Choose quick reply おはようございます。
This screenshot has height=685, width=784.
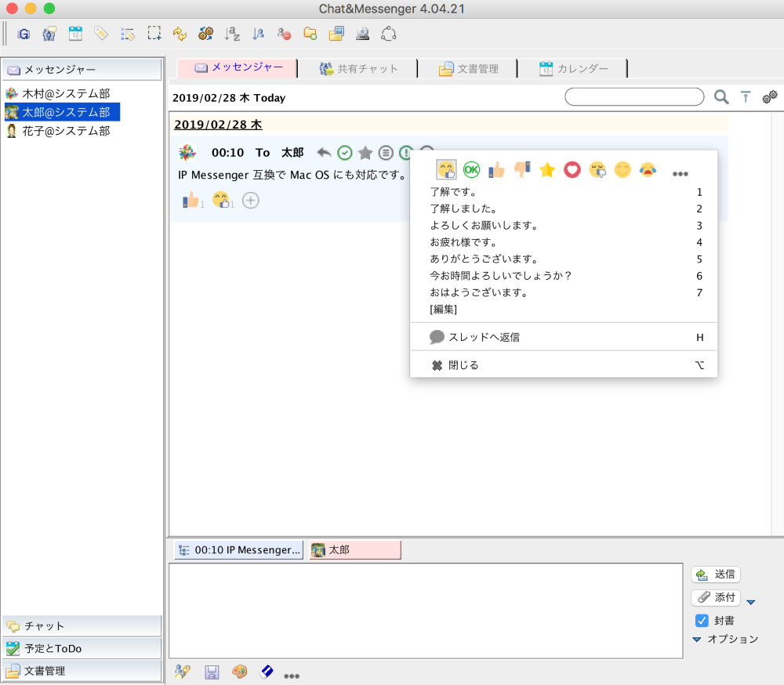[564, 292]
